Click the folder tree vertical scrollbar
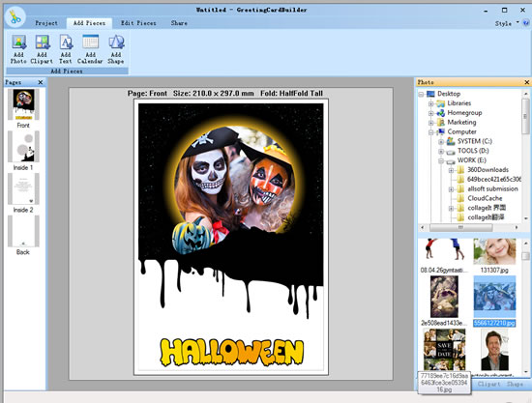The height and width of the screenshot is (403, 532). [x=526, y=117]
